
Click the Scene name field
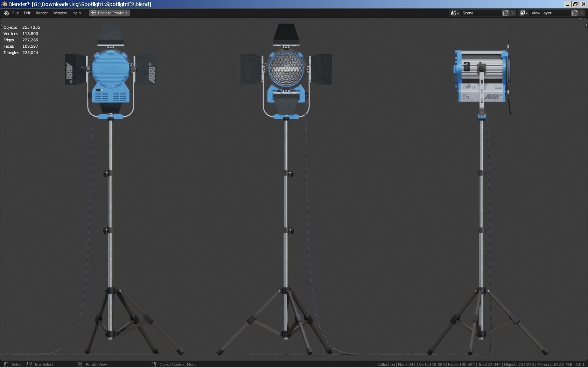click(x=481, y=13)
